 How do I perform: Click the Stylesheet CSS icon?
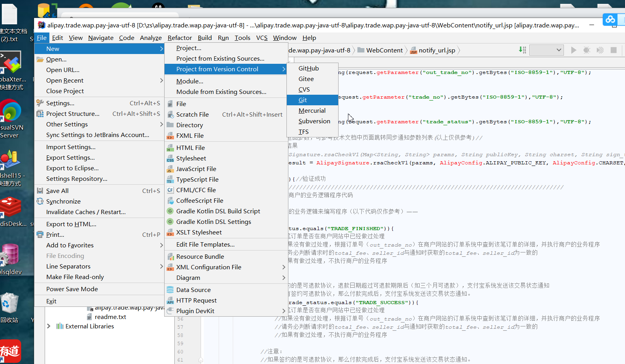pos(170,158)
